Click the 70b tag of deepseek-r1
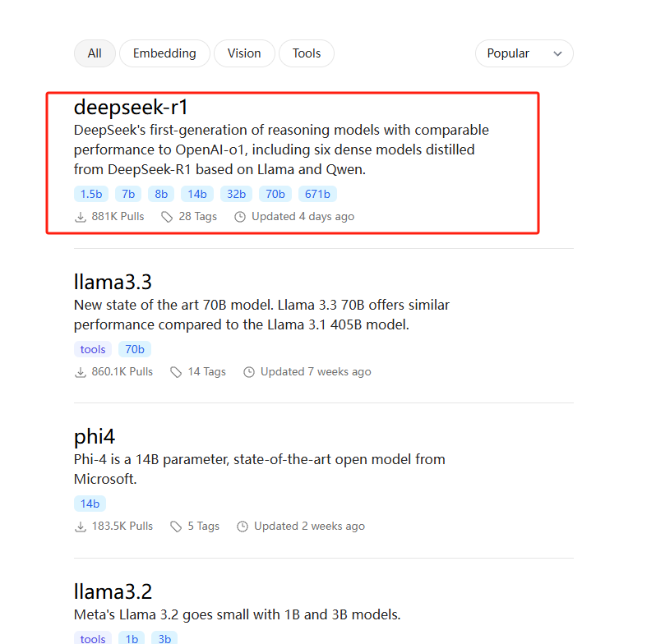 point(275,194)
